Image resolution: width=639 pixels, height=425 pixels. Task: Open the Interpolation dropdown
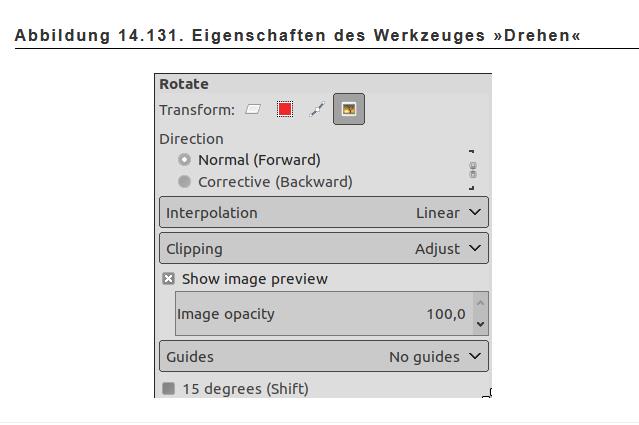(x=324, y=213)
